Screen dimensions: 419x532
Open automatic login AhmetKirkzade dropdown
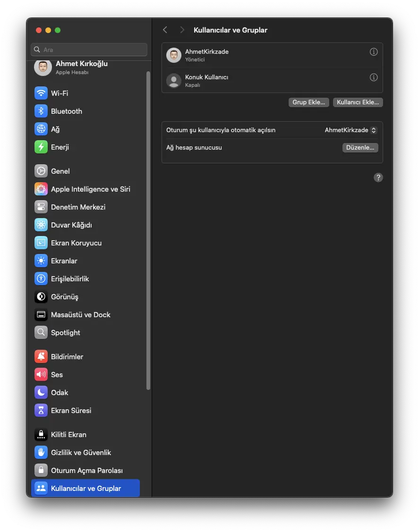(351, 130)
